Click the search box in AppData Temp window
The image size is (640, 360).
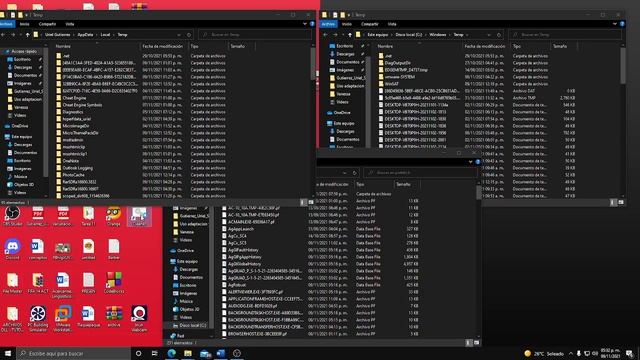tap(255, 35)
